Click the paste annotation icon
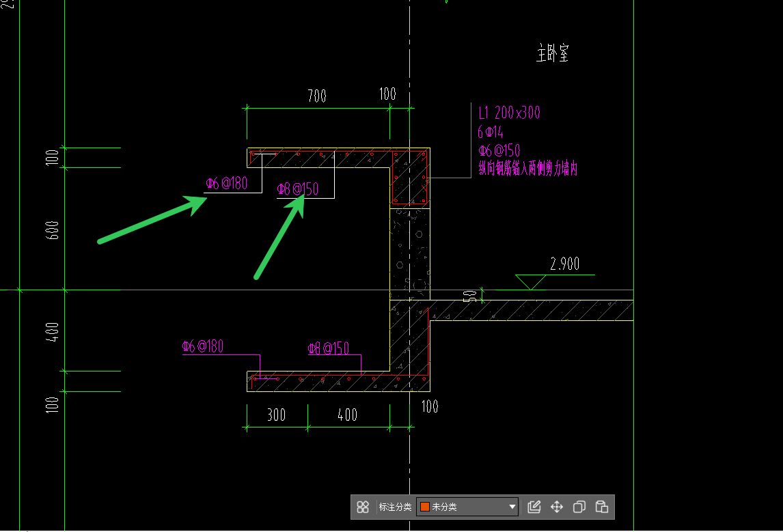Screen dimensions: 783x532 [602, 507]
